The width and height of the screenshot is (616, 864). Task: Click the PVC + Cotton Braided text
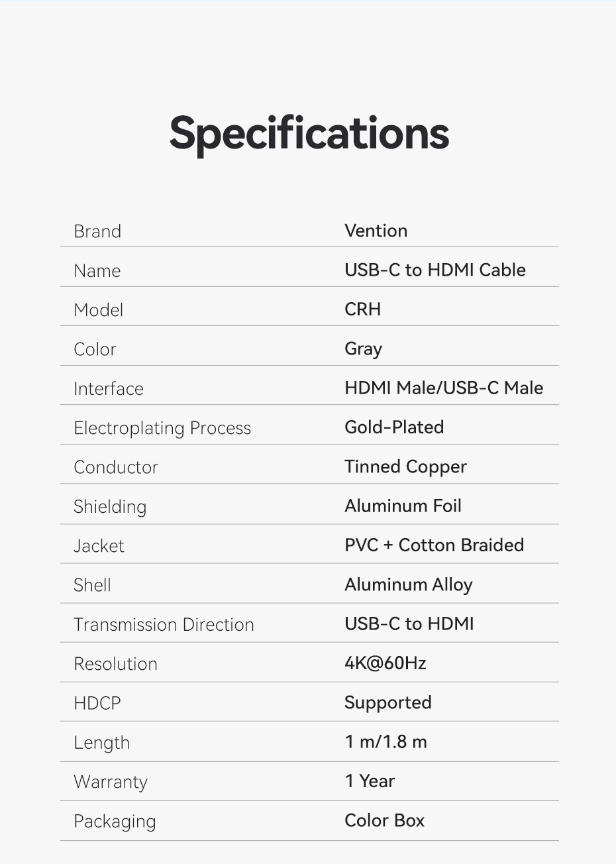click(434, 545)
